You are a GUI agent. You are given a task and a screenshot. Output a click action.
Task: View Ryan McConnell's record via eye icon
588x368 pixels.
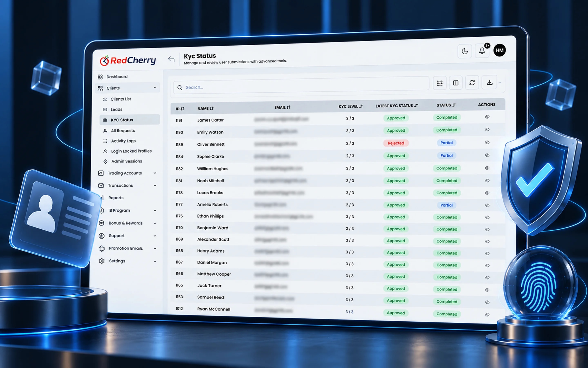487,315
